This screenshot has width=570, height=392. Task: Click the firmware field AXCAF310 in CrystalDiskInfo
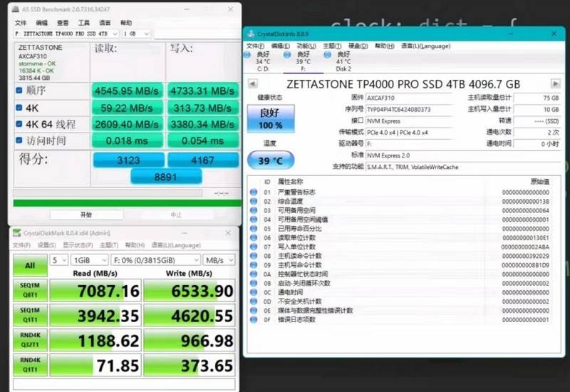[x=408, y=98]
